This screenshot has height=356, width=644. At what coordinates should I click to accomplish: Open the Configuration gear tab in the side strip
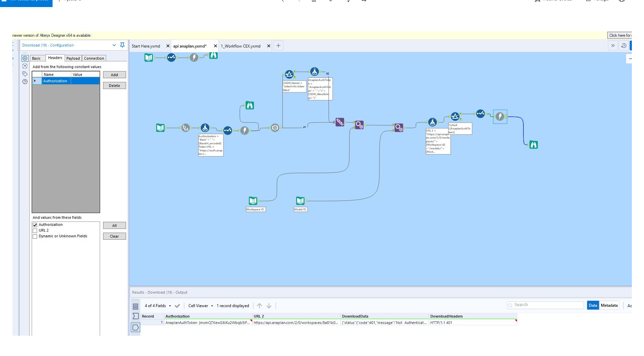point(25,58)
